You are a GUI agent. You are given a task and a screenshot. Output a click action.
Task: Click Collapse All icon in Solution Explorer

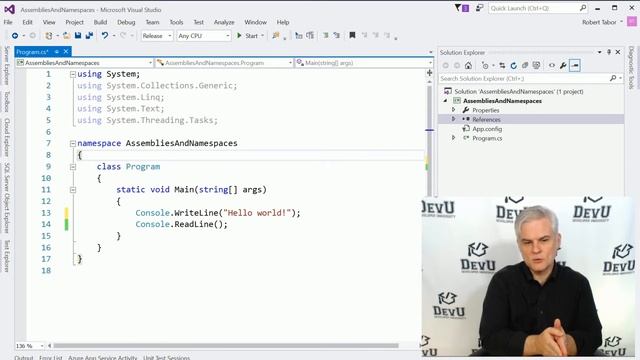tap(525, 65)
